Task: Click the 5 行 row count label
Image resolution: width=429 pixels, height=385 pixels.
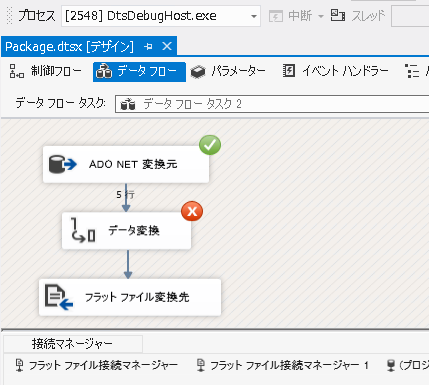Action: click(x=125, y=195)
